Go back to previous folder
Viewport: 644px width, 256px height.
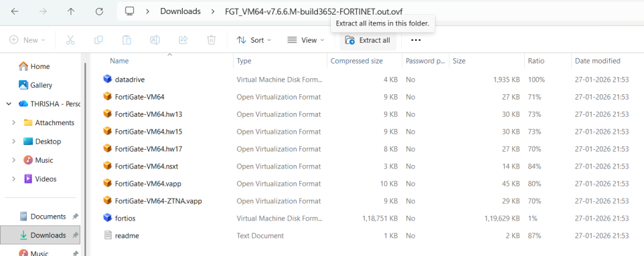[15, 11]
